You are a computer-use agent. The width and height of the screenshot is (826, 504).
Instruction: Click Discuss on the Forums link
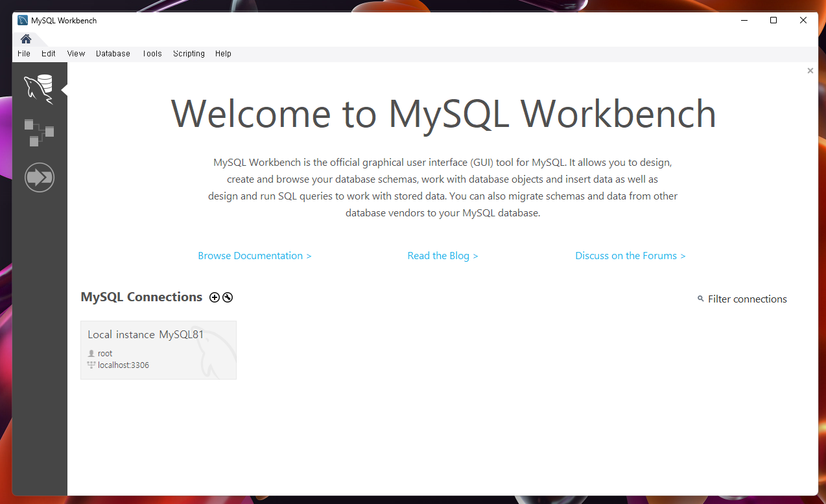(630, 256)
